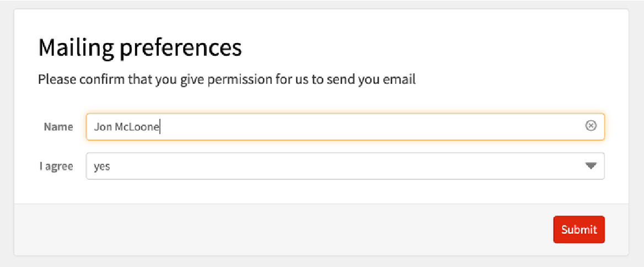
Task: Clear the Name field using the X icon
Action: point(591,126)
